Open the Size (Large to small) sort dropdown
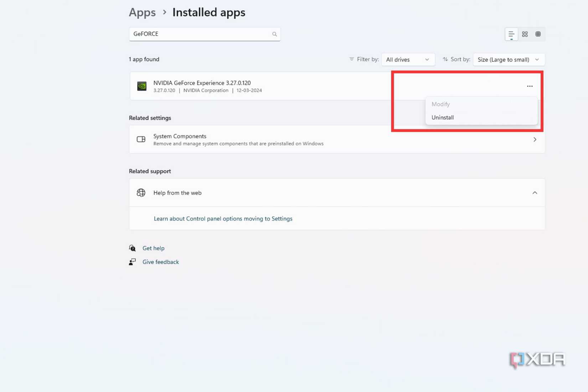This screenshot has height=392, width=588. [x=509, y=60]
